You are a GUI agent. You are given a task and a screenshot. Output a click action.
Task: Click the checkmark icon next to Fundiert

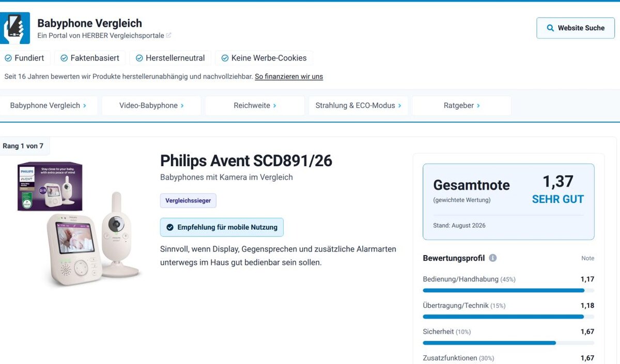click(8, 58)
